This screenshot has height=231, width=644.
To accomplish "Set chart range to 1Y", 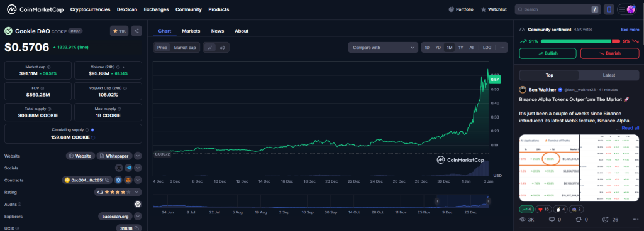I will (461, 48).
